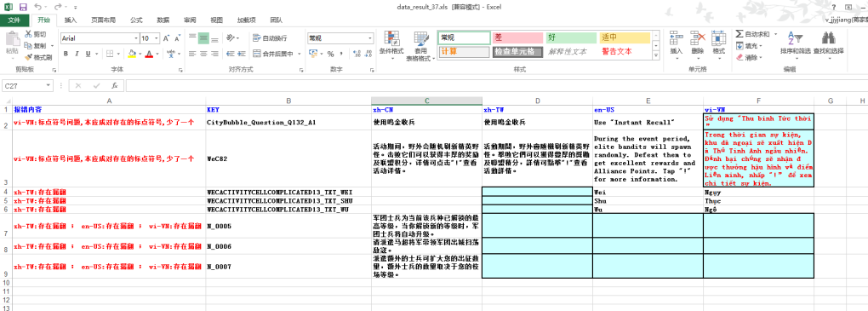Image resolution: width=868 pixels, height=311 pixels.
Task: Decrease font size with the smaller A
Action: (177, 38)
